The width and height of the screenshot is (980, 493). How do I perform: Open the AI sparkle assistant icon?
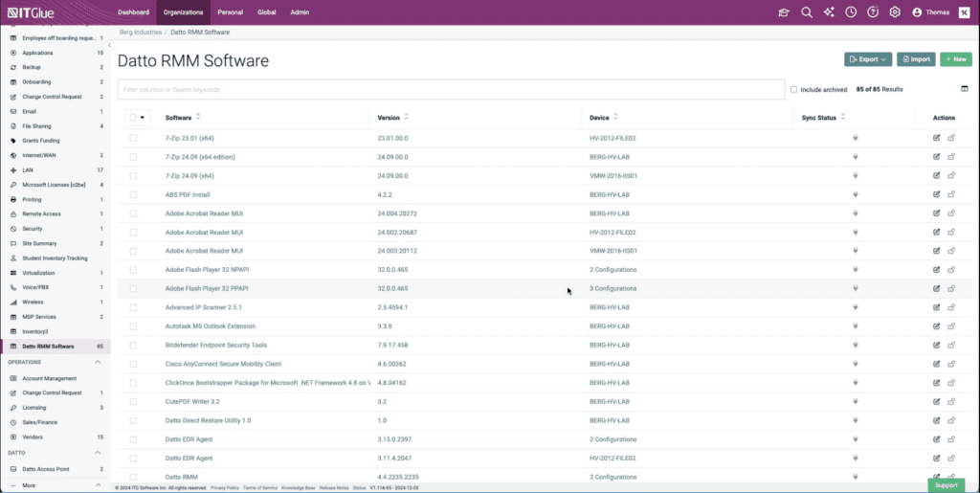(828, 12)
